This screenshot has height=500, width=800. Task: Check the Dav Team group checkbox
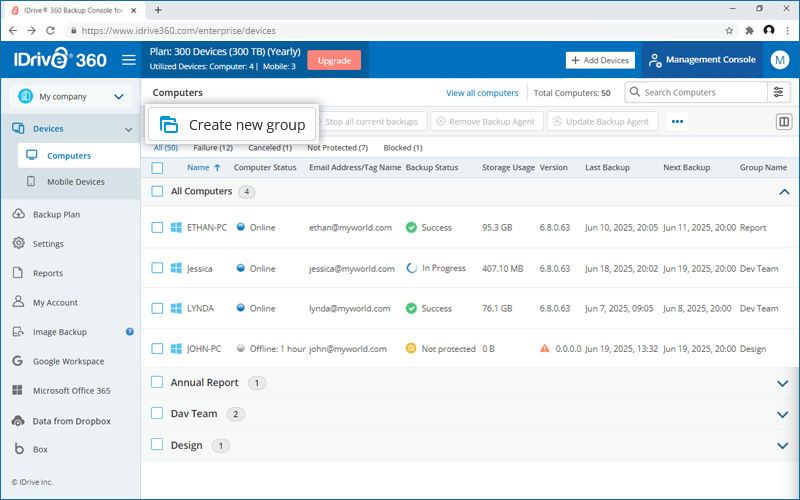pyautogui.click(x=157, y=413)
